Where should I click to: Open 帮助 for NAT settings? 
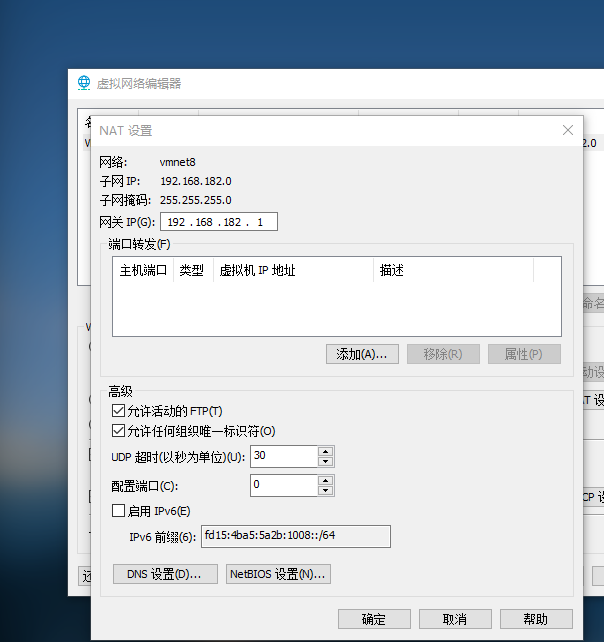[x=536, y=619]
